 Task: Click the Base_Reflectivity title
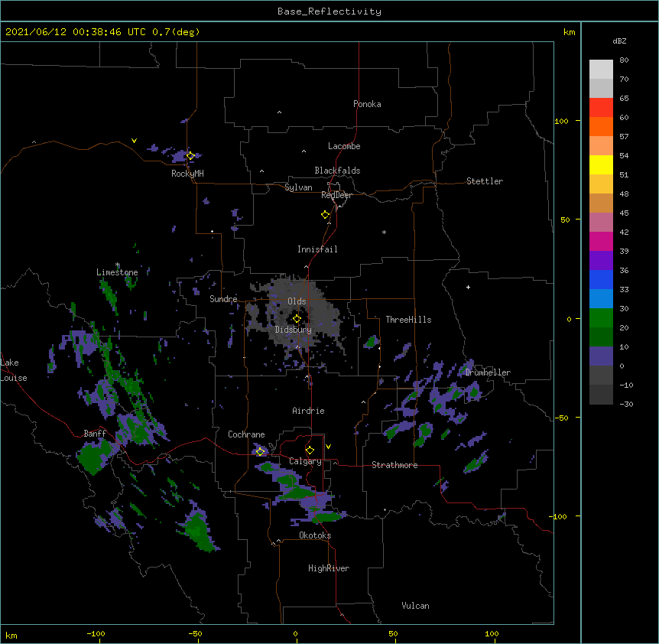point(329,11)
